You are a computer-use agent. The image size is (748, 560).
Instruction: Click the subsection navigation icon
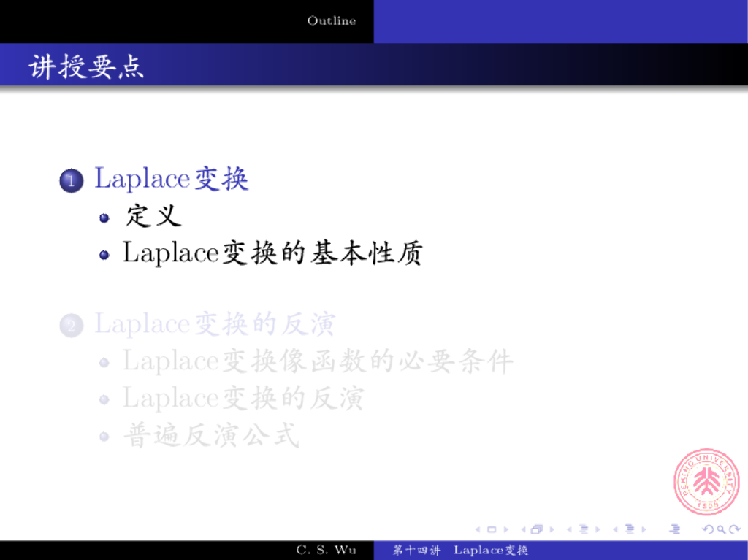click(584, 529)
